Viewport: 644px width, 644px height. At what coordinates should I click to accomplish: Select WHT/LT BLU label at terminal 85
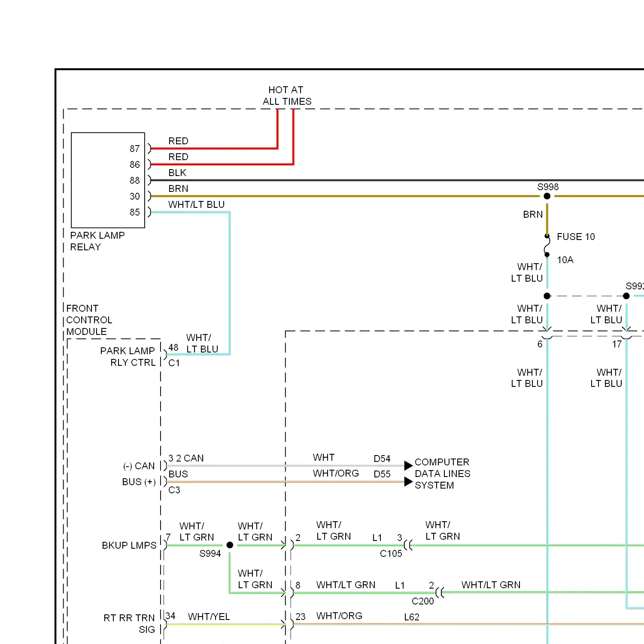tap(196, 204)
